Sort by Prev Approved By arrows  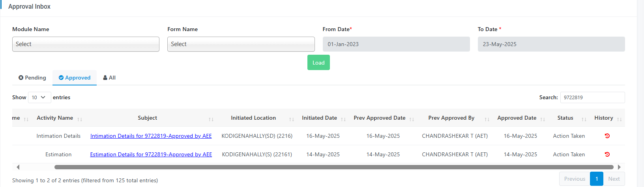487,119
